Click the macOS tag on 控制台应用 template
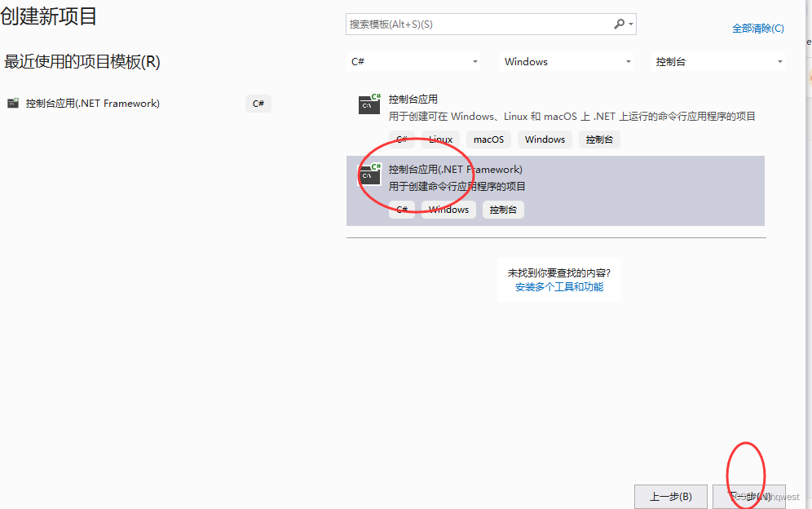 pyautogui.click(x=488, y=139)
